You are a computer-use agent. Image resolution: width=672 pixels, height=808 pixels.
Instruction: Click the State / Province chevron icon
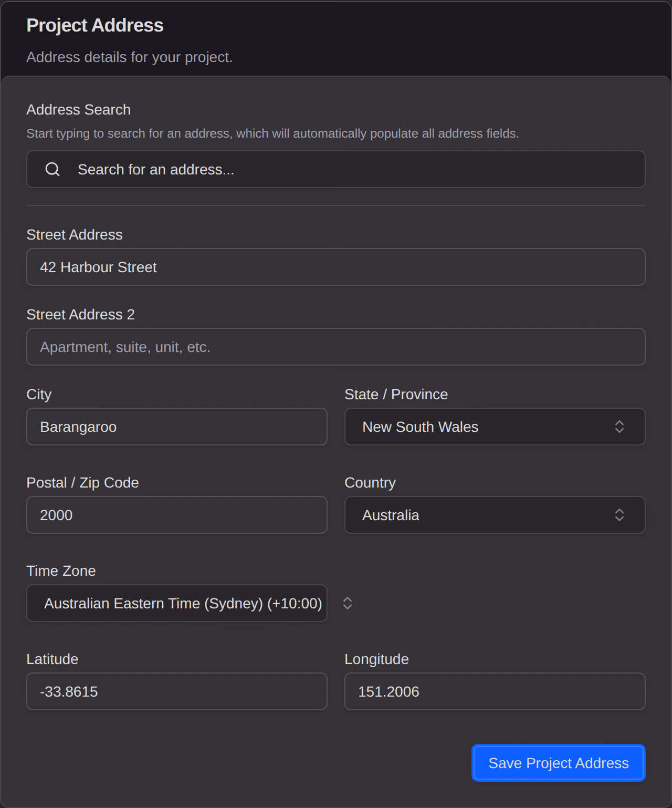[619, 427]
